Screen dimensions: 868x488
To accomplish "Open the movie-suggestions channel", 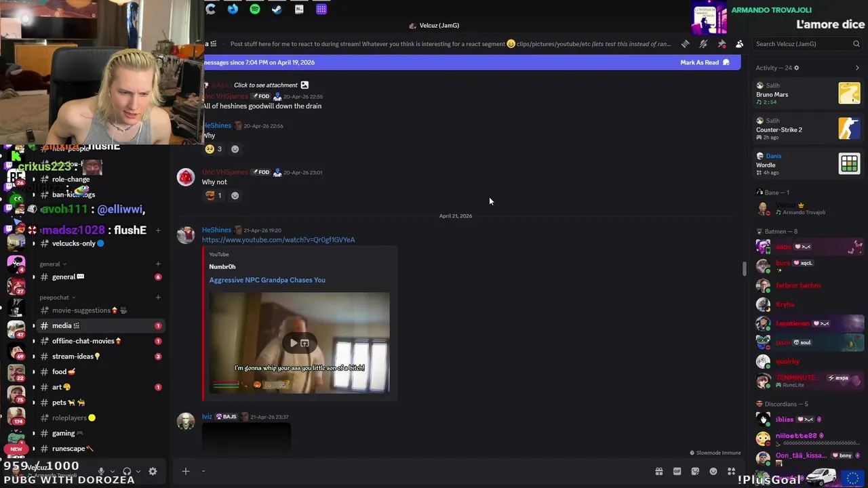I will coord(99,310).
